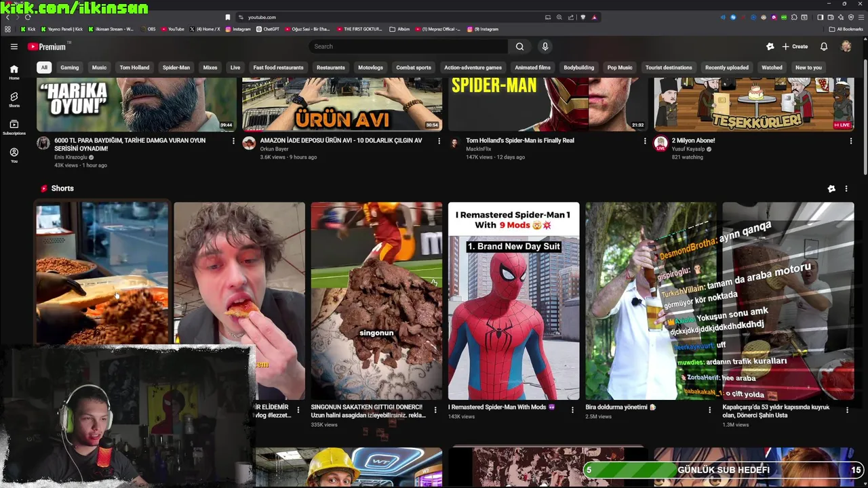This screenshot has height=488, width=868.
Task: Click the zoom magnifier in the address bar
Action: pos(559,17)
